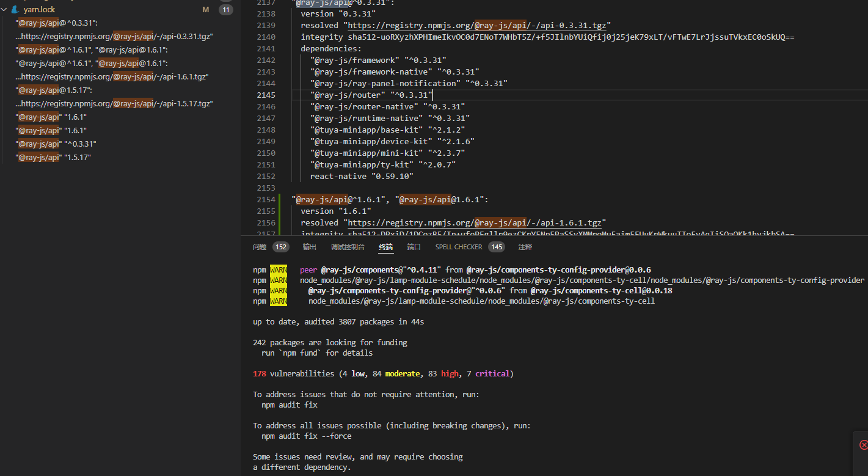Viewport: 868px width, 476px height.
Task: Switch to the 输出 (Output) panel tab
Action: [310, 247]
